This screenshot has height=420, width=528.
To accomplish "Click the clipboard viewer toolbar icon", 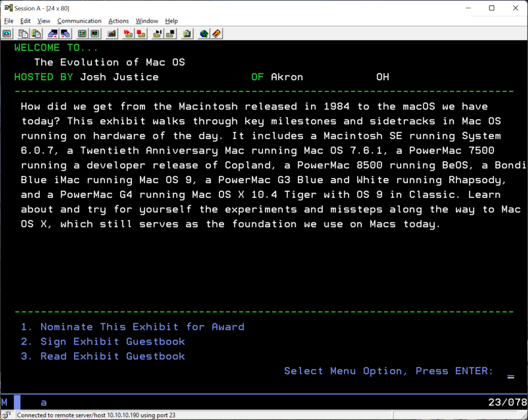I will pyautogui.click(x=187, y=34).
